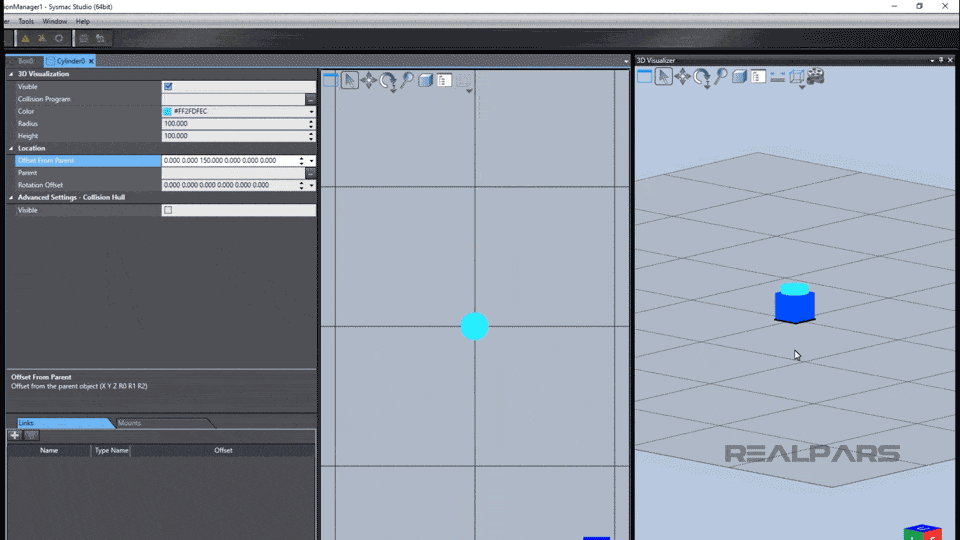Click the circular refresh icon in main toolbar

pyautogui.click(x=59, y=39)
